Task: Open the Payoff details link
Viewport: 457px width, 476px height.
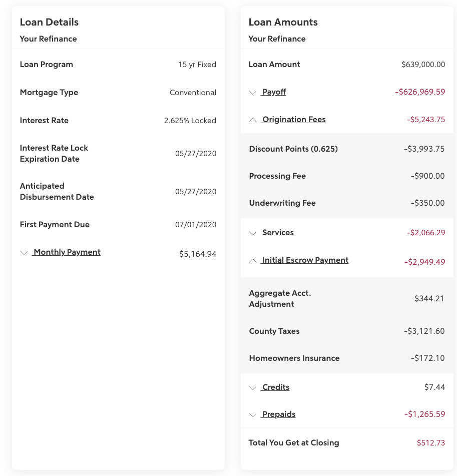Action: point(273,92)
